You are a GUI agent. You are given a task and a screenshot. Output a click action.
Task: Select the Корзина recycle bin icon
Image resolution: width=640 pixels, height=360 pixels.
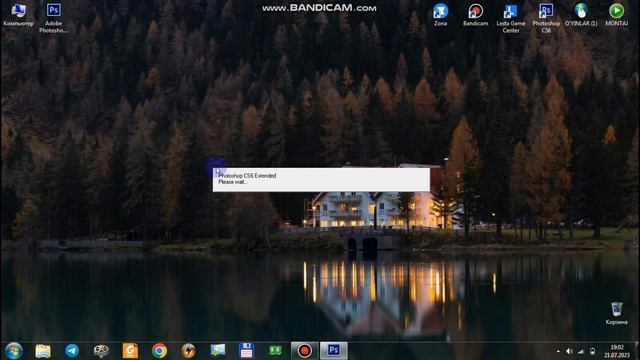click(616, 313)
